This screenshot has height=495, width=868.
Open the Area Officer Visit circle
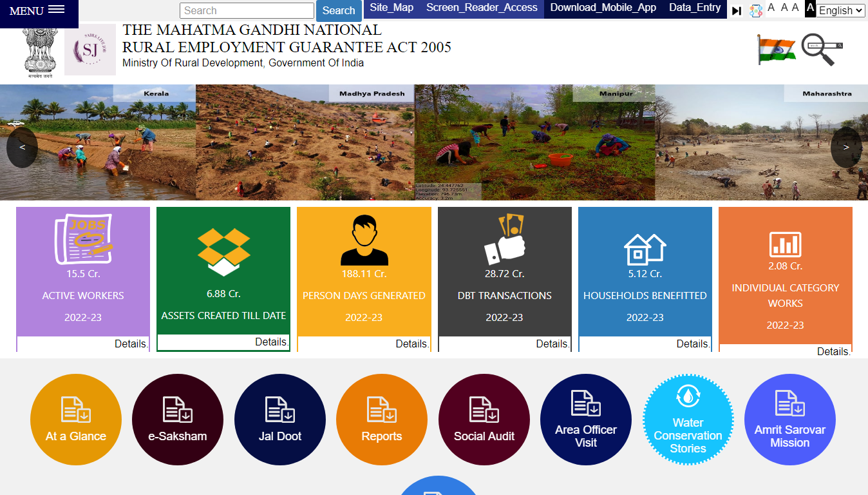pyautogui.click(x=586, y=420)
